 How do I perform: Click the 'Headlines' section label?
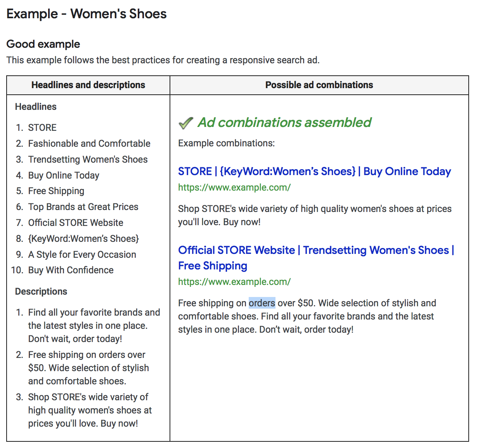coord(36,107)
